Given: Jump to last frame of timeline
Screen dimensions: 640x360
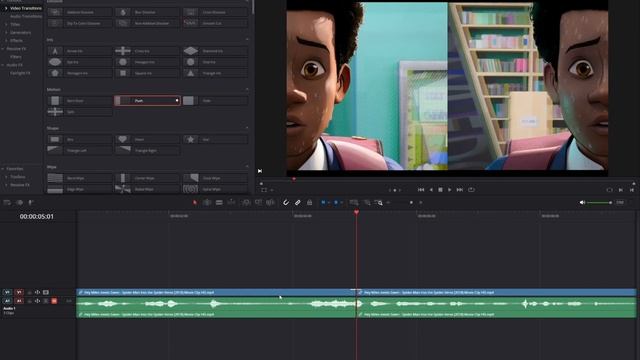Looking at the screenshot, I should 460,190.
